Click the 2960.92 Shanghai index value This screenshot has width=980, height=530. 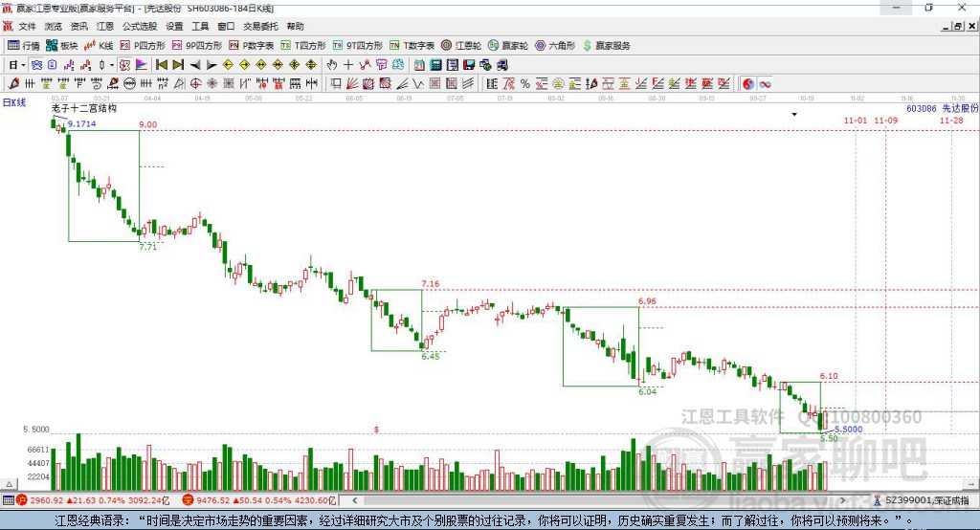coord(47,500)
